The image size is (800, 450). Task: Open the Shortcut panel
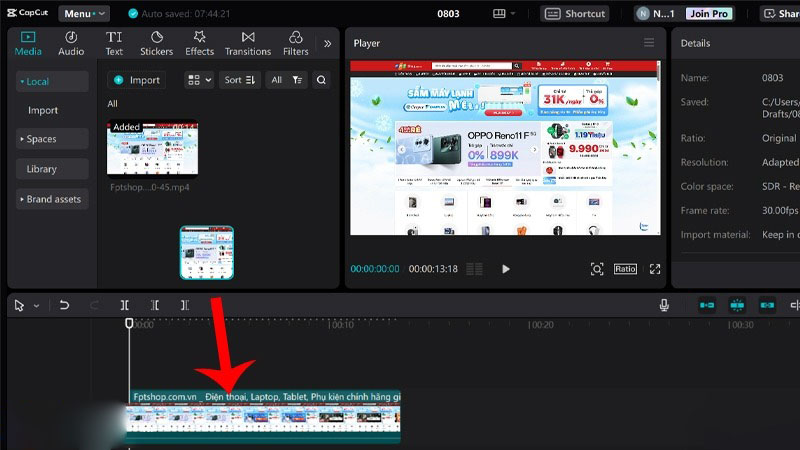click(576, 14)
